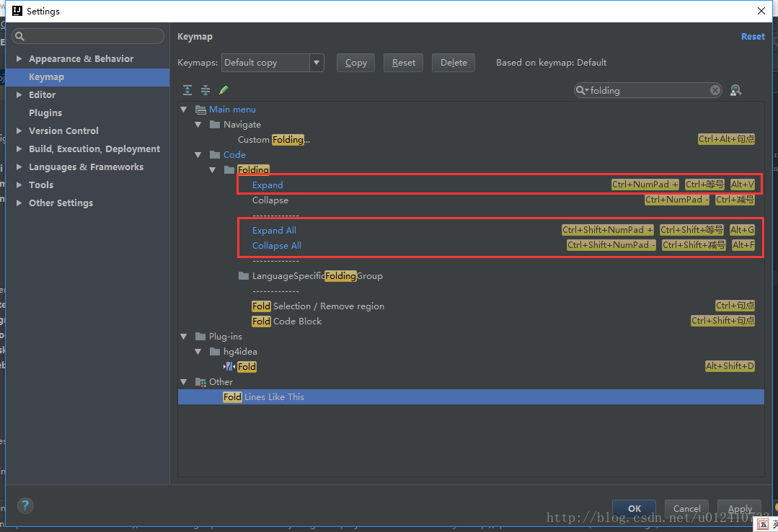Image resolution: width=778 pixels, height=532 pixels.
Task: Open Version Control settings category
Action: coord(63,131)
